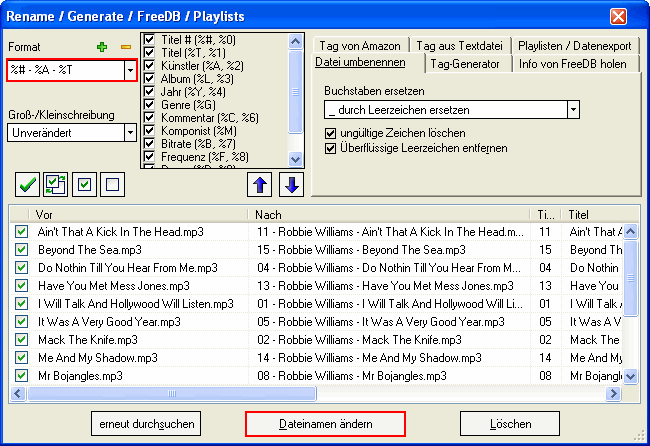Viewport: 650px width, 446px height.
Task: Open the Info von FreeDB holen tab
Action: coord(572,64)
